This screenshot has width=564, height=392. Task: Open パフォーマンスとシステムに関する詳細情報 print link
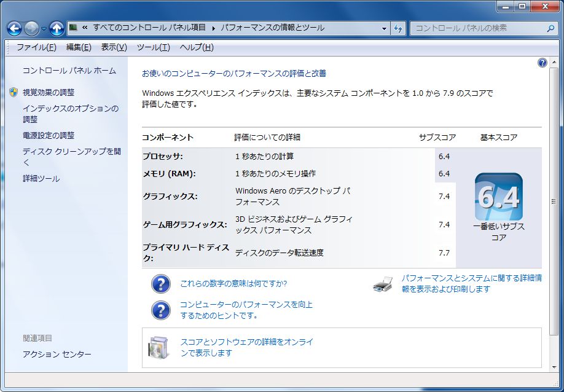click(472, 283)
